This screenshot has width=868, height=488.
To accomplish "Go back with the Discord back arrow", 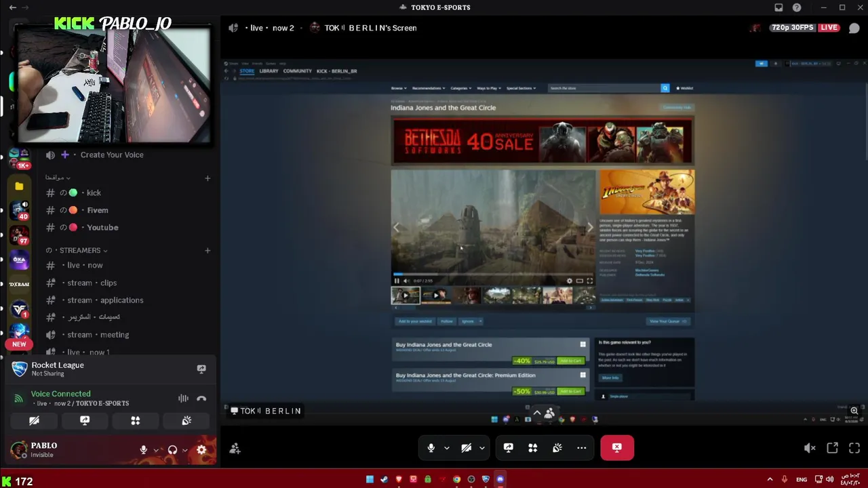I will coord(13,7).
